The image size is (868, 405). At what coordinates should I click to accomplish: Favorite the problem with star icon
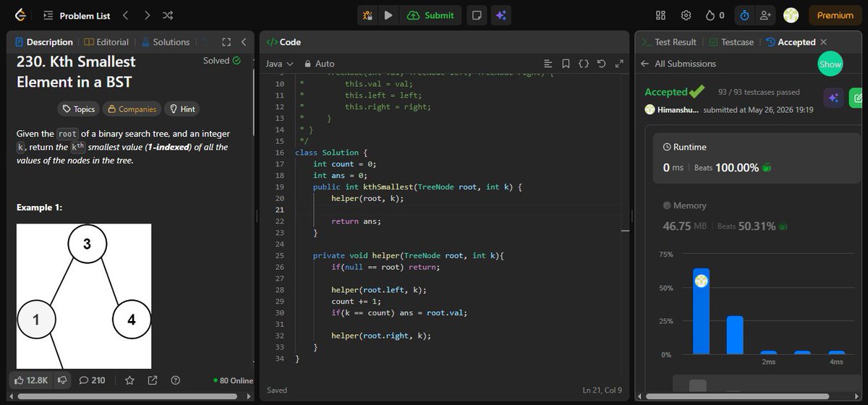pyautogui.click(x=129, y=380)
